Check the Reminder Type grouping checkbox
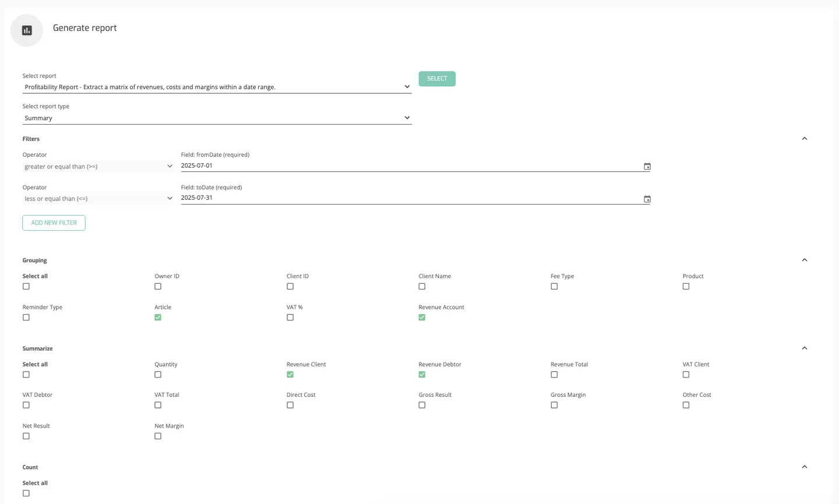The width and height of the screenshot is (839, 504). click(x=26, y=318)
